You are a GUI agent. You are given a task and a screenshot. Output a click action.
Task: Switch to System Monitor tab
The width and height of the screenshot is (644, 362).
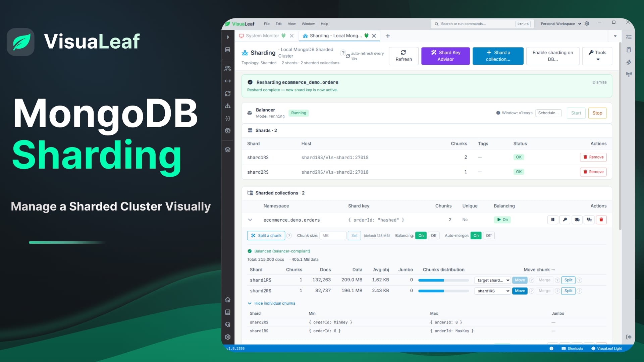[x=262, y=36]
